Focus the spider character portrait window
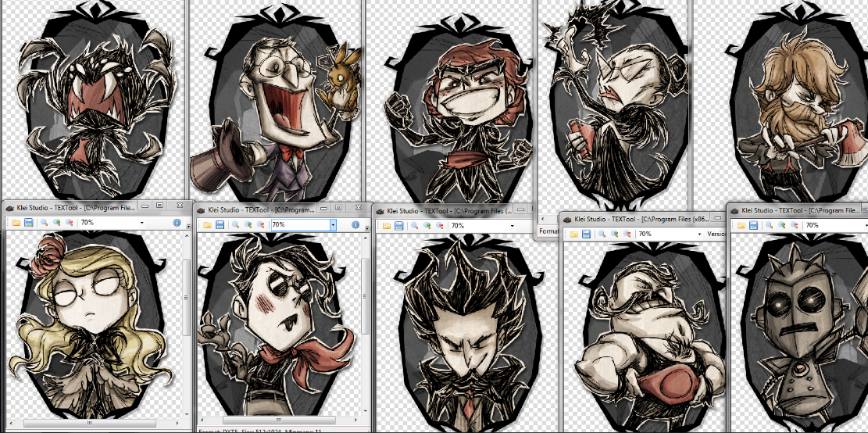This screenshot has height=433, width=868. tap(94, 100)
